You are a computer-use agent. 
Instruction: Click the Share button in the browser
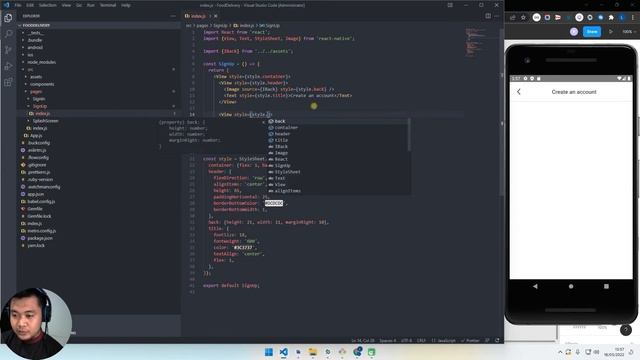click(592, 31)
